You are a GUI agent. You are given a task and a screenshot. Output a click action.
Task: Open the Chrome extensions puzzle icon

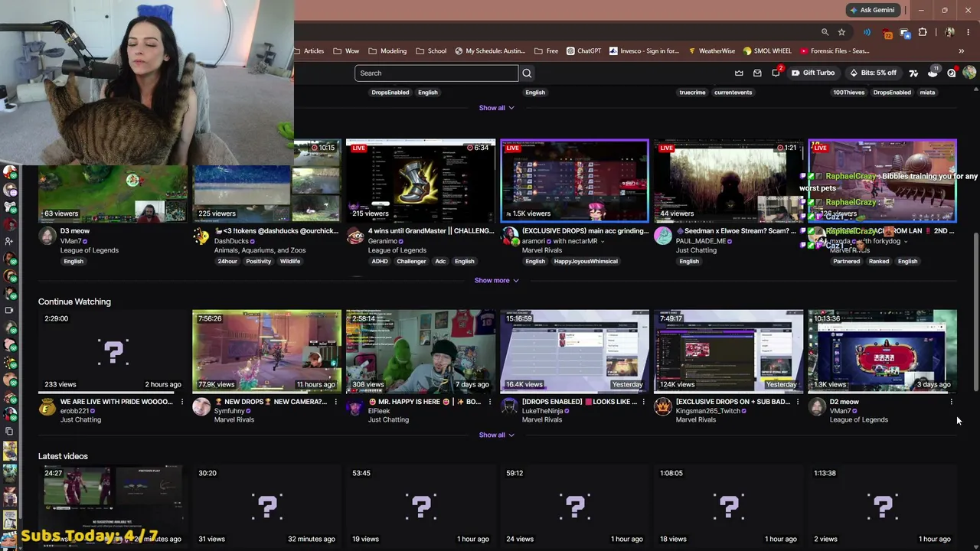[923, 32]
